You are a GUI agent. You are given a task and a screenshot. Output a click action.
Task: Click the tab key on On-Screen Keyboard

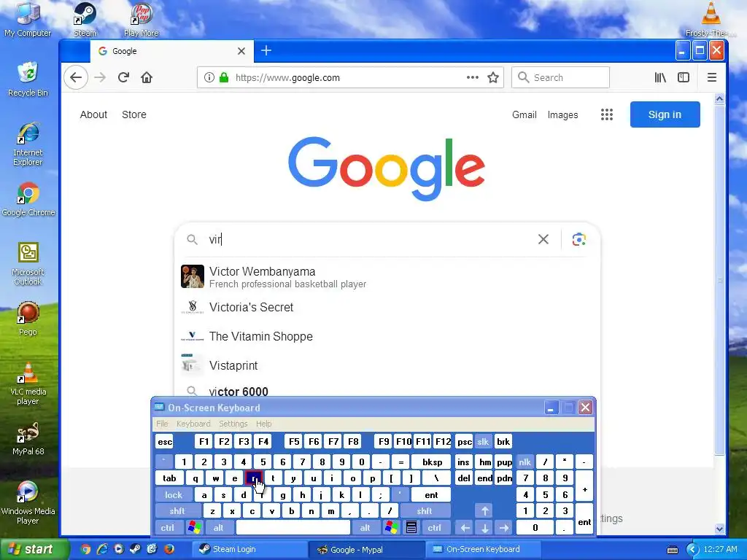click(x=169, y=478)
